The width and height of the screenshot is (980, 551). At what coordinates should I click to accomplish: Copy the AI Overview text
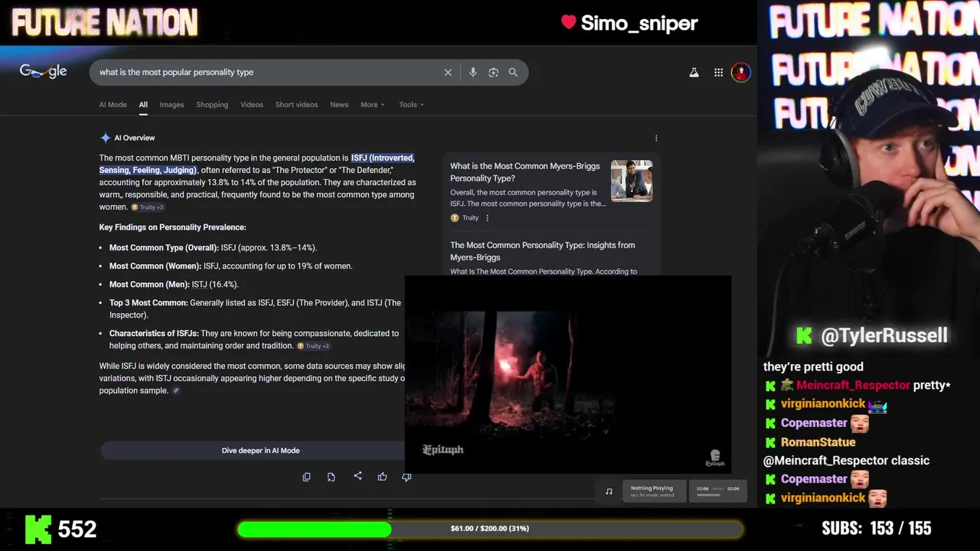306,477
